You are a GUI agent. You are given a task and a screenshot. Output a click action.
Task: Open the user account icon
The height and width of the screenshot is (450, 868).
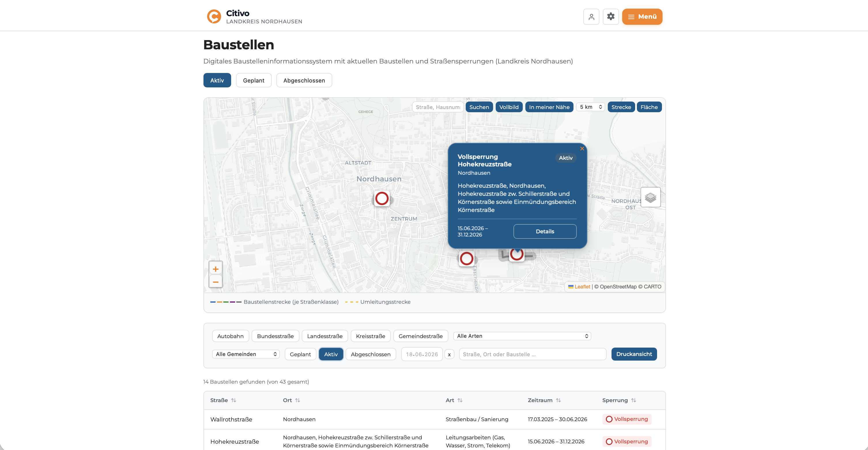(591, 16)
